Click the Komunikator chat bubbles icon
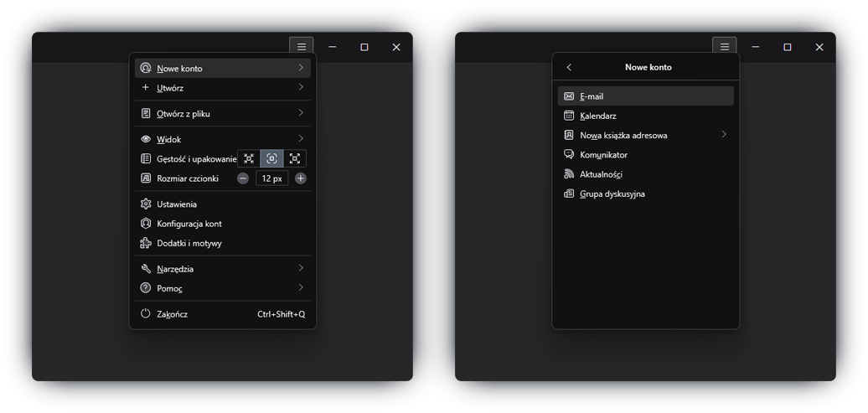This screenshot has width=868, height=413. tap(569, 155)
